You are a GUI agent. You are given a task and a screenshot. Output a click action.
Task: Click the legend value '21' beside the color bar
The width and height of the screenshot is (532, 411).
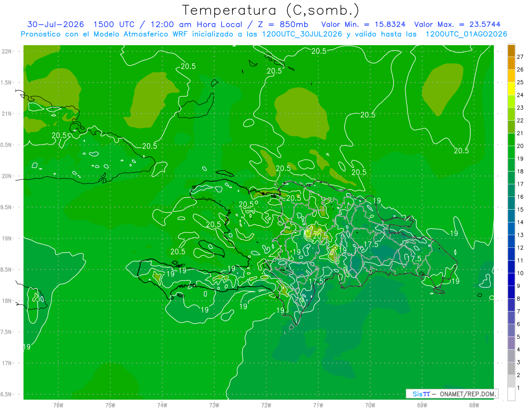coord(520,133)
